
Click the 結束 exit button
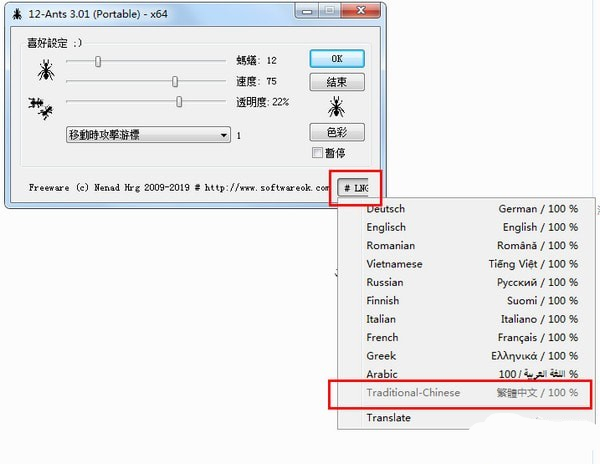click(x=337, y=82)
